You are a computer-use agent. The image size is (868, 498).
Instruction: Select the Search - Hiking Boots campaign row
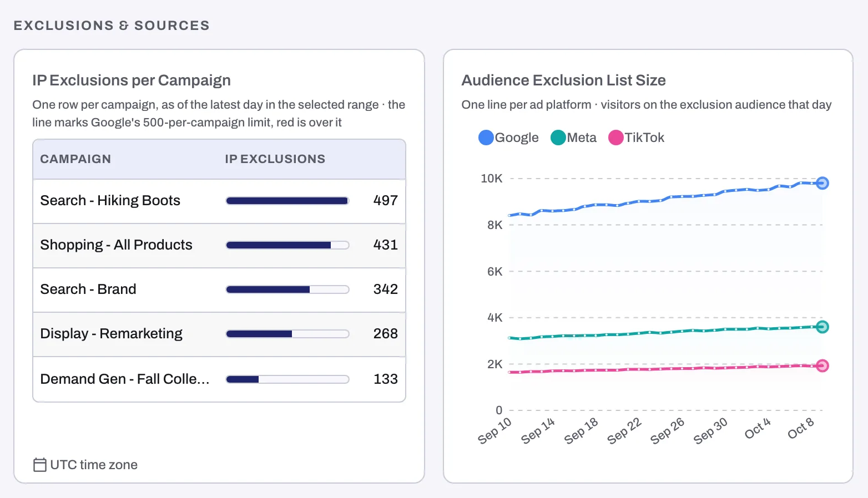click(x=219, y=201)
